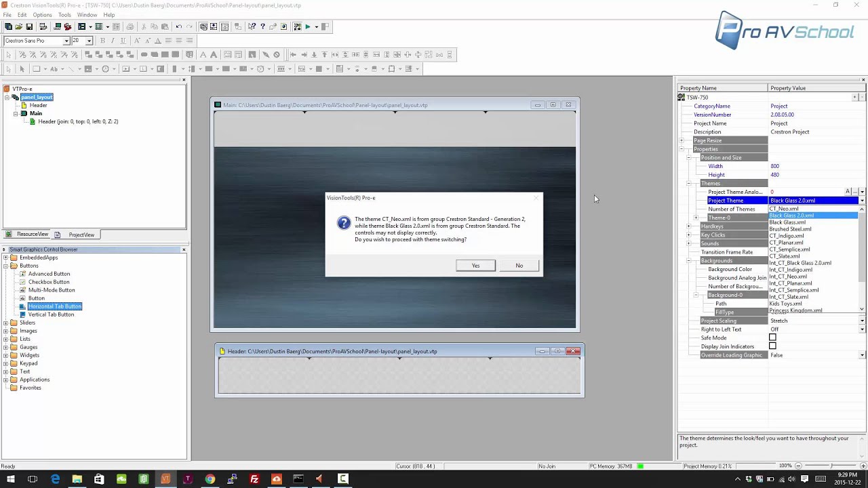Select Vertical Tab Button in control browser

(51, 314)
